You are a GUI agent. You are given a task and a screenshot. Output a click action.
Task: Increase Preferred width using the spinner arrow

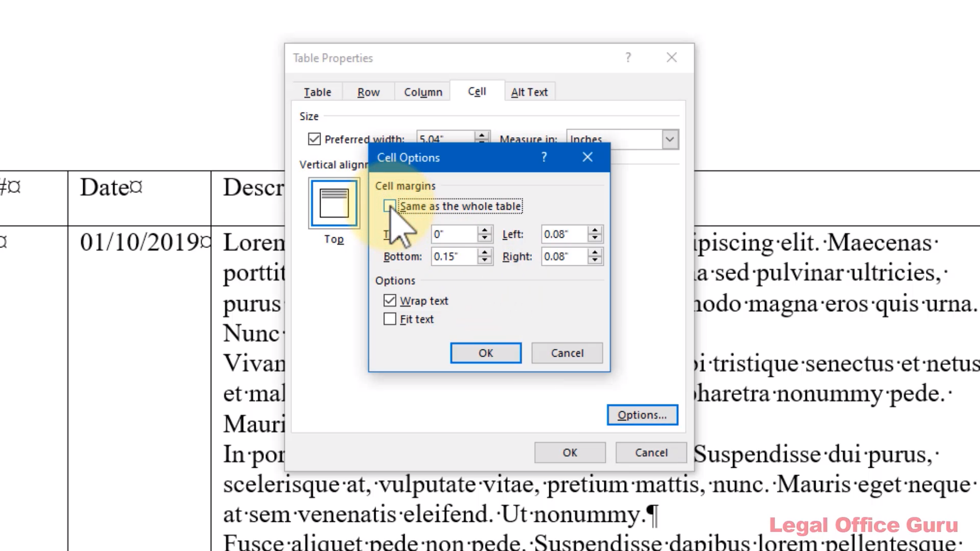pyautogui.click(x=481, y=135)
